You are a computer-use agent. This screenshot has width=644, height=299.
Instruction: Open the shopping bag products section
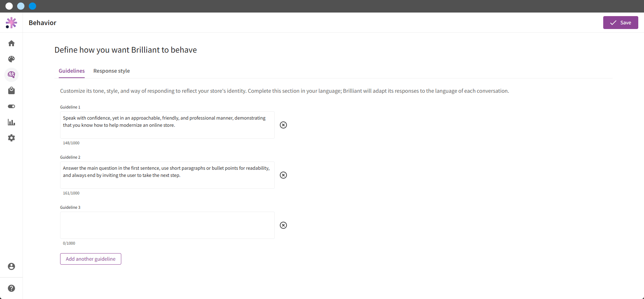pos(11,91)
